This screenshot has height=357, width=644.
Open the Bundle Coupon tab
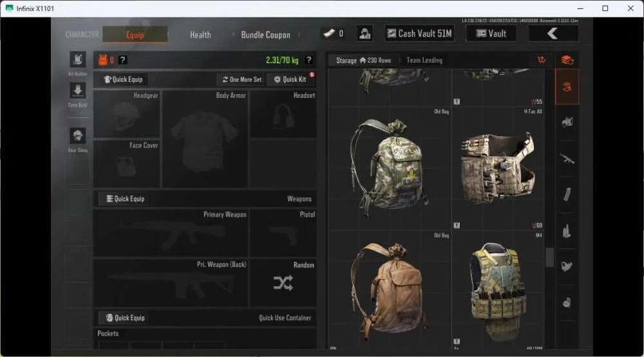coord(266,35)
